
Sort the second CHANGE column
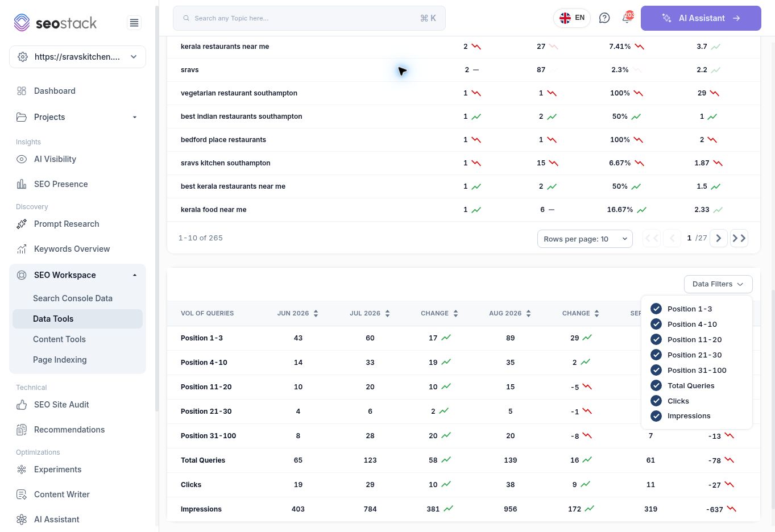[596, 313]
